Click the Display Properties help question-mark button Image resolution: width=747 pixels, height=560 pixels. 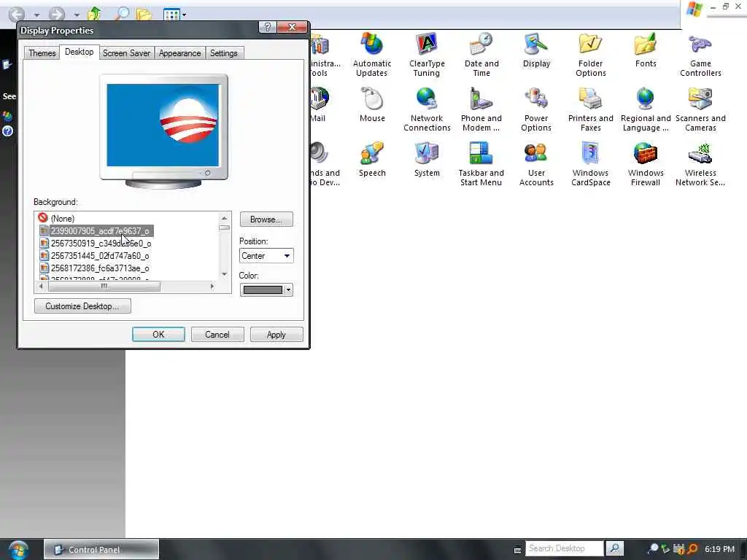click(267, 27)
